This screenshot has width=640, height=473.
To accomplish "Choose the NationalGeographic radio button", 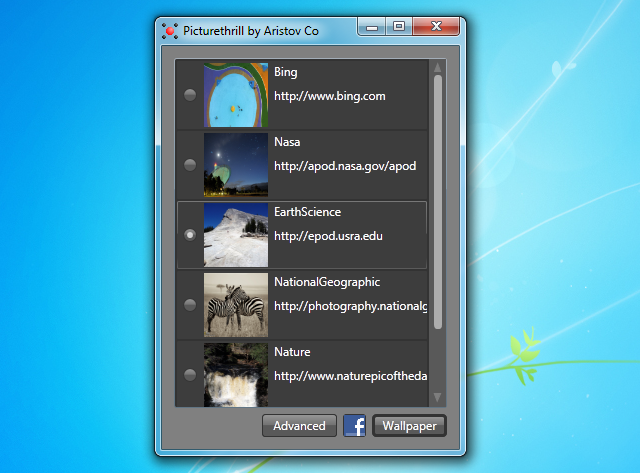I will pyautogui.click(x=190, y=305).
